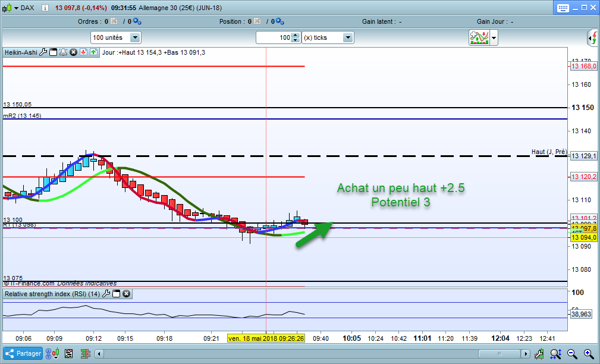600x364 pixels.
Task: Open the Ordres gear settings icon
Action: (x=137, y=21)
